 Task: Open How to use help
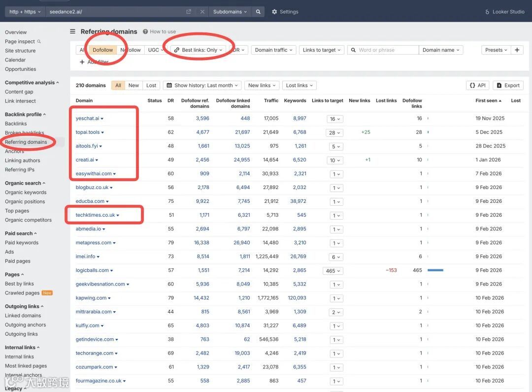[x=159, y=32]
